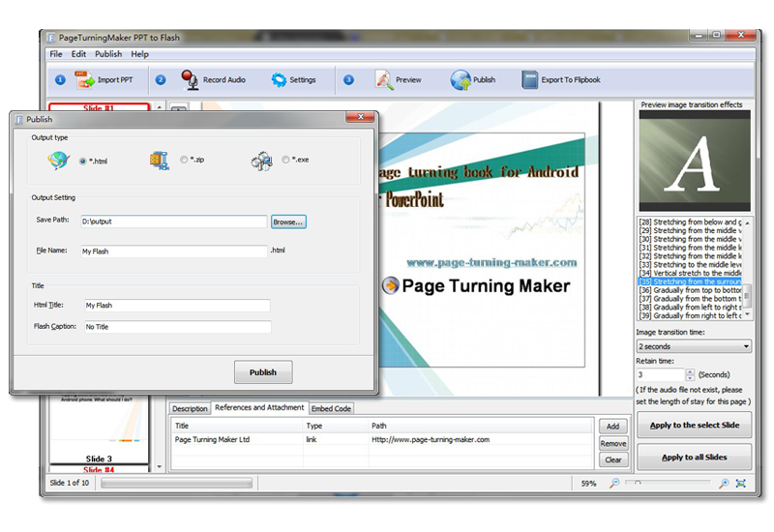Switch to References and Attachment tab

click(x=259, y=407)
